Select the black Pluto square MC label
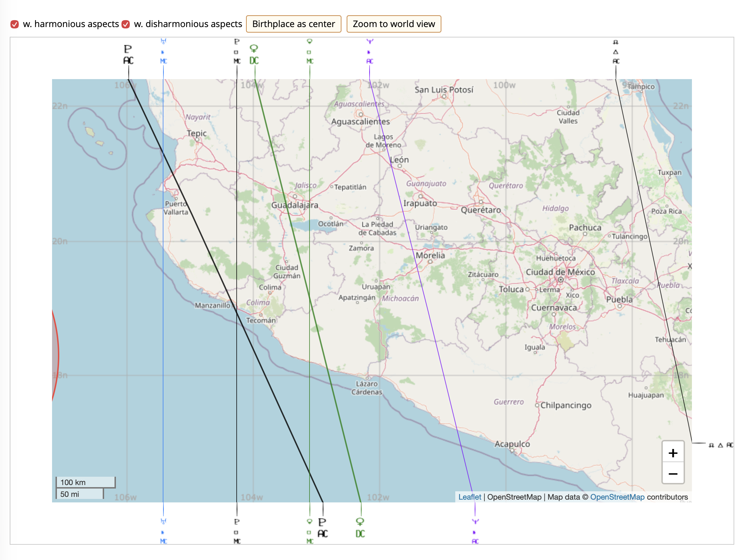Image resolution: width=753 pixels, height=560 pixels. pos(237,51)
